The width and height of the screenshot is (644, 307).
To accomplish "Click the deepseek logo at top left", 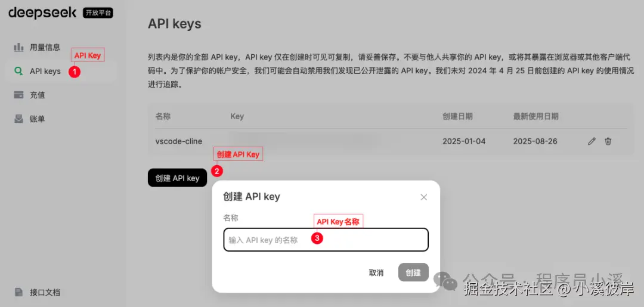I will (42, 13).
